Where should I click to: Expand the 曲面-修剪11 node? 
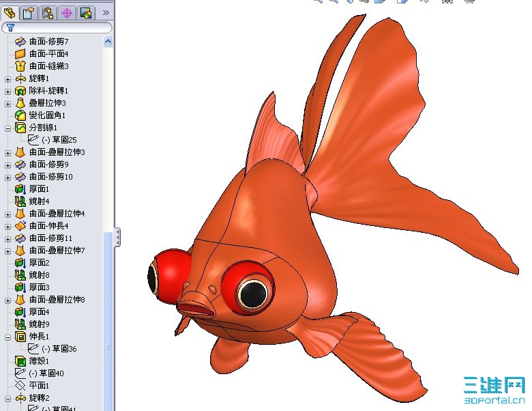(8, 239)
